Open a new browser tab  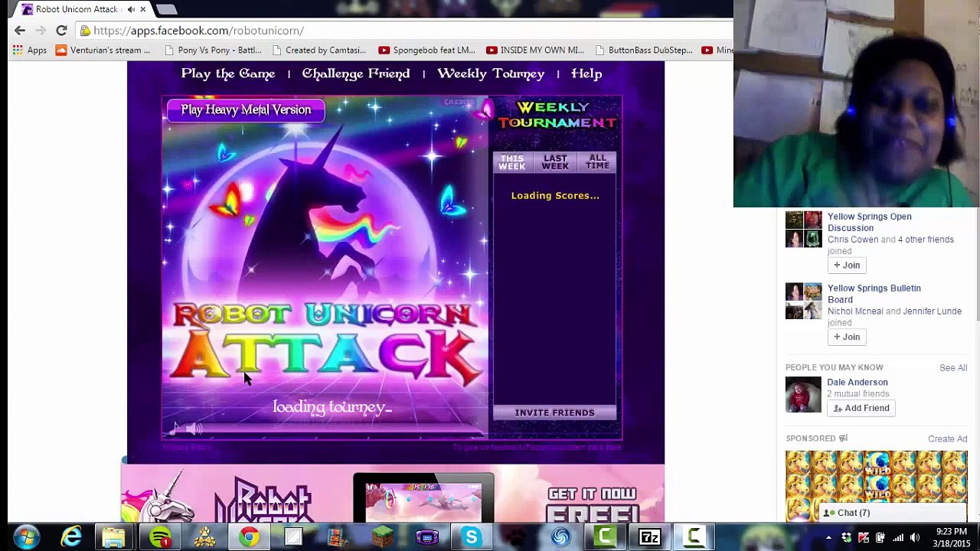point(166,9)
